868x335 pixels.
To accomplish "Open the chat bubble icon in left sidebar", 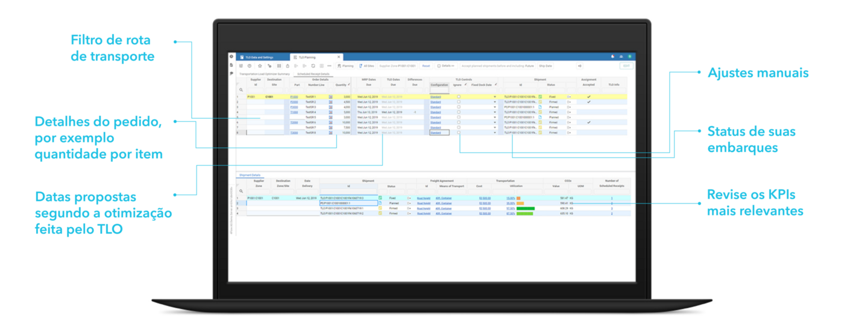I will (x=231, y=73).
